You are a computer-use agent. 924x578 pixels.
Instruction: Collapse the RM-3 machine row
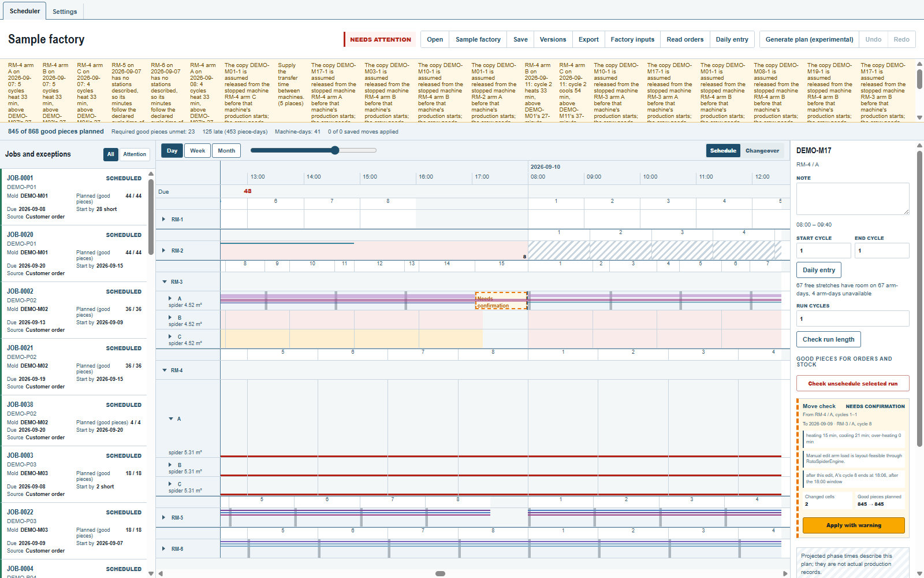click(165, 282)
